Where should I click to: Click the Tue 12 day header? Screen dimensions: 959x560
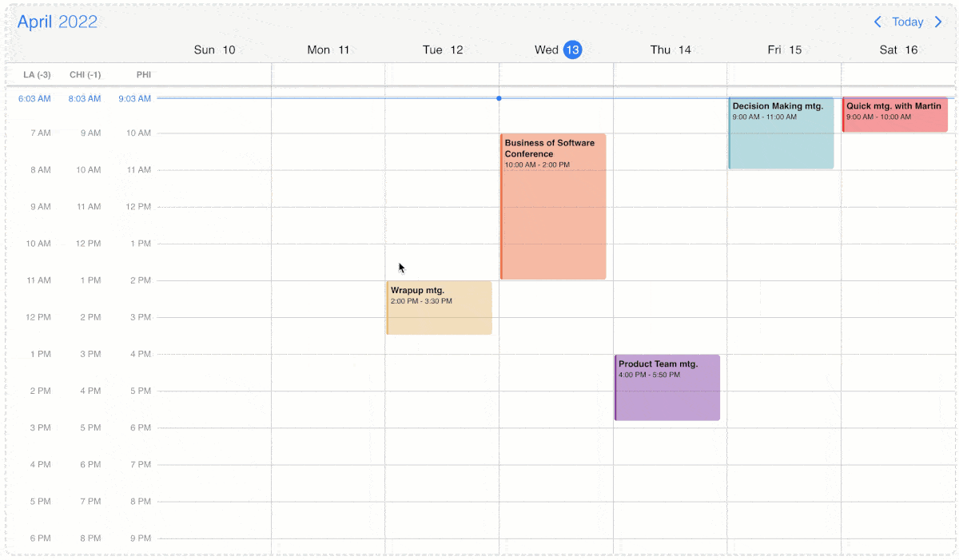pos(443,50)
